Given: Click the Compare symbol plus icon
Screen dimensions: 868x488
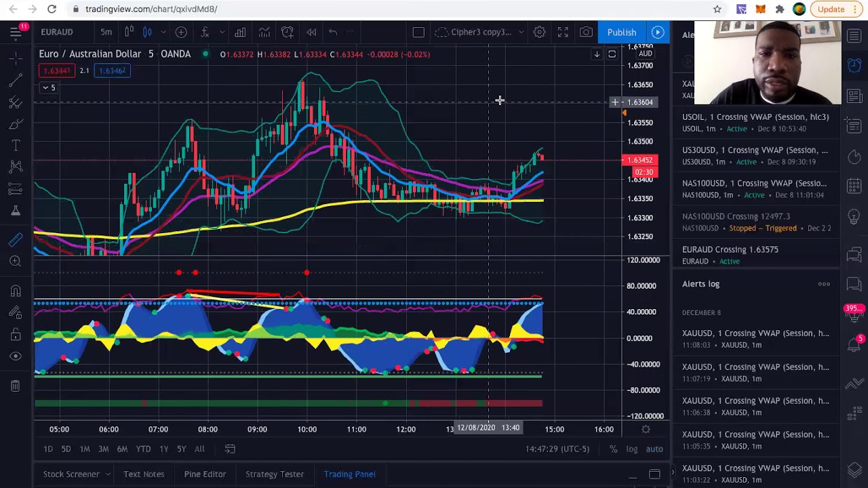Looking at the screenshot, I should pos(181,32).
